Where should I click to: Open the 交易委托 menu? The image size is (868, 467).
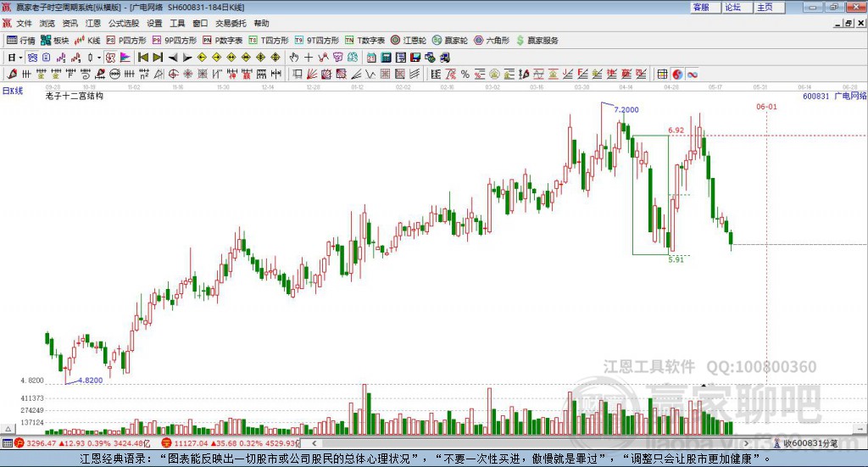231,23
